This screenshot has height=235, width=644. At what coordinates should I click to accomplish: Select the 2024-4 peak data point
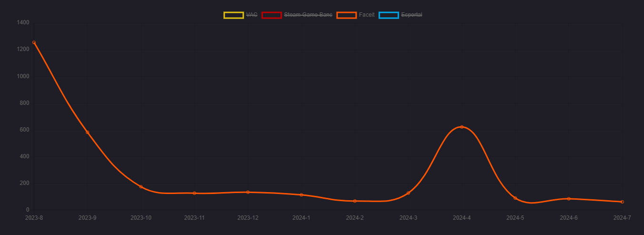point(462,127)
